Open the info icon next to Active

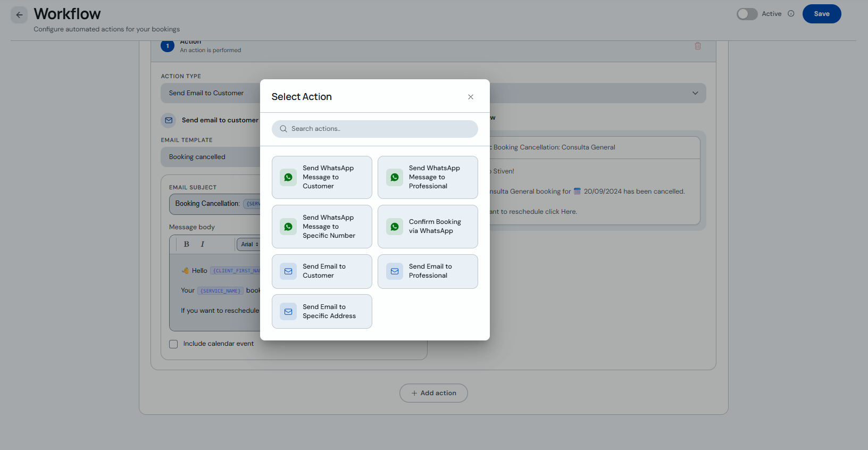[x=791, y=14]
